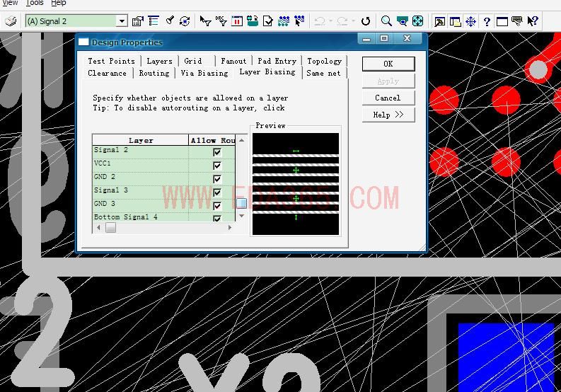Click the vertical scrollbar thumb of layer list

tap(241, 203)
